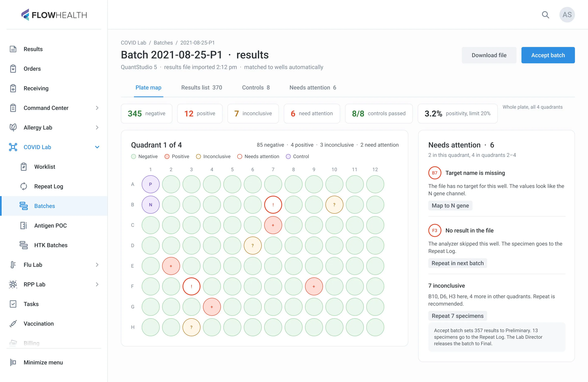588x382 pixels.
Task: Click the Receiving clipboard icon
Action: [x=13, y=88]
